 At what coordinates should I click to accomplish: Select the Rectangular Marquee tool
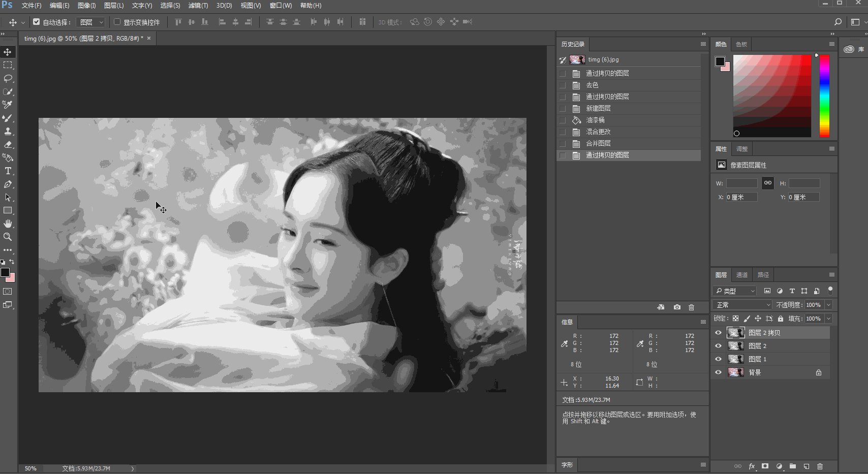coord(8,65)
